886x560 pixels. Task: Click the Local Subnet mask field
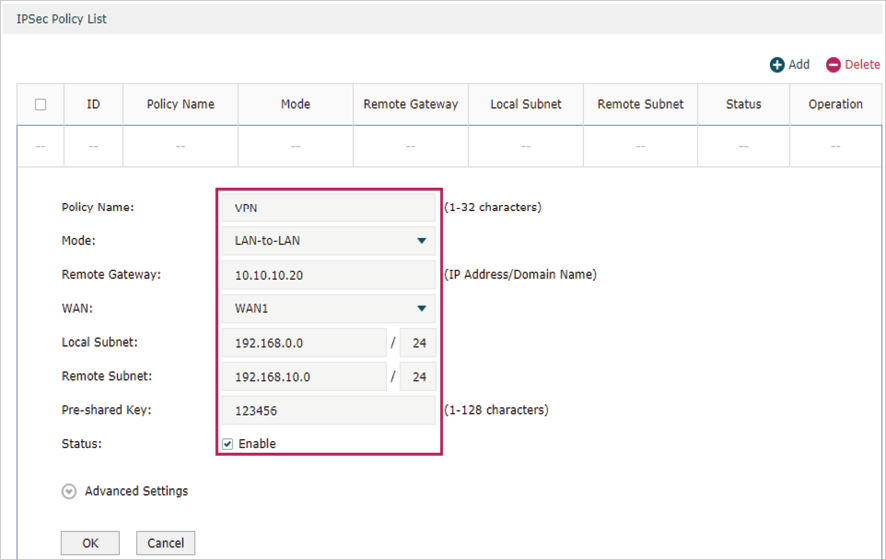[x=418, y=343]
